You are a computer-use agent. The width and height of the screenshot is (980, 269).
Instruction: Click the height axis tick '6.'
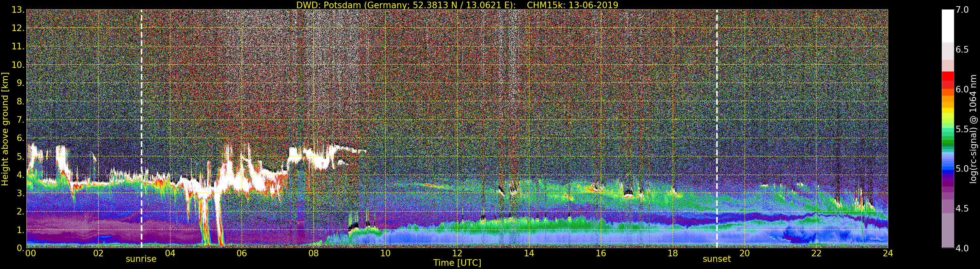pyautogui.click(x=21, y=138)
